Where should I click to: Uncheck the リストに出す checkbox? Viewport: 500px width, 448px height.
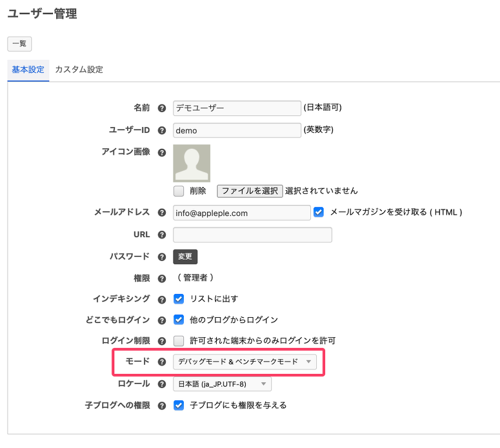pyautogui.click(x=179, y=299)
